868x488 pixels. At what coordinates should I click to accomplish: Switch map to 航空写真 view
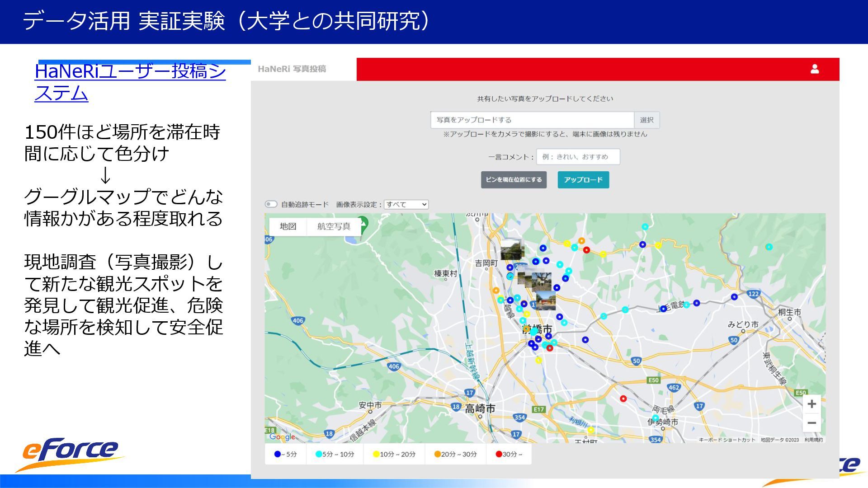[334, 226]
